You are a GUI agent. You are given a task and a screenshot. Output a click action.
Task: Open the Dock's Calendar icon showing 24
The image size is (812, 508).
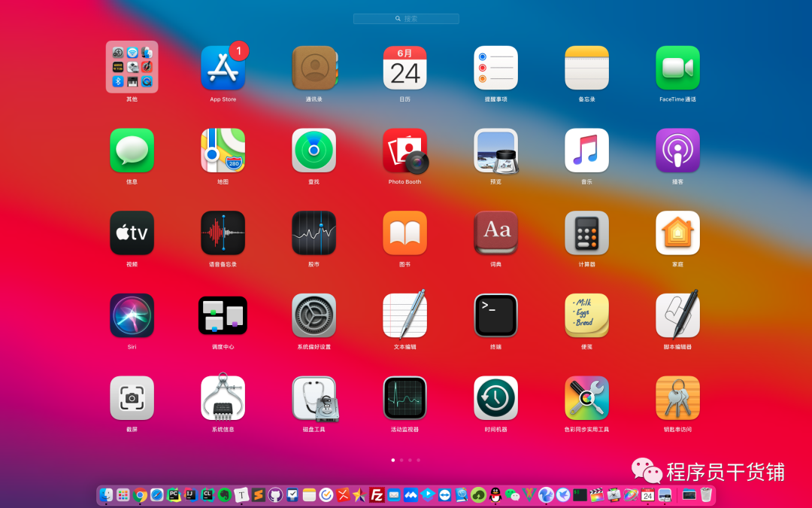[x=647, y=495]
